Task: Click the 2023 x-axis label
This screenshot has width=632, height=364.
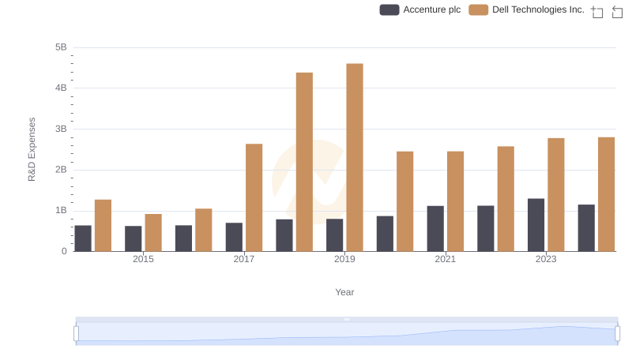Action: (546, 259)
